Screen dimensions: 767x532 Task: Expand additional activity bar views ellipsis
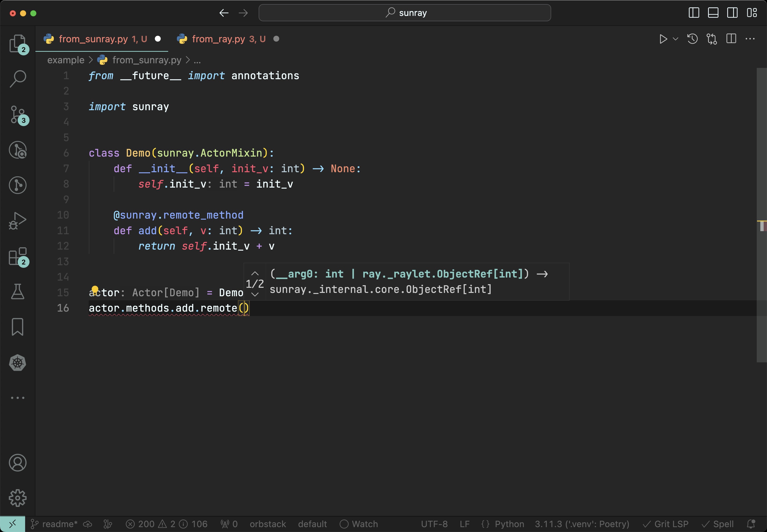pyautogui.click(x=17, y=398)
